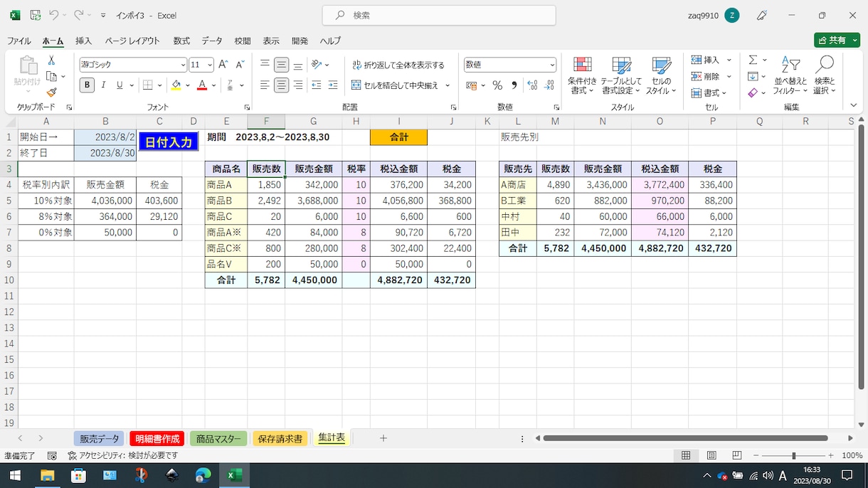Open the 数式 (Formulas) ribbon tab
Viewport: 868px width, 488px height.
pyautogui.click(x=181, y=41)
